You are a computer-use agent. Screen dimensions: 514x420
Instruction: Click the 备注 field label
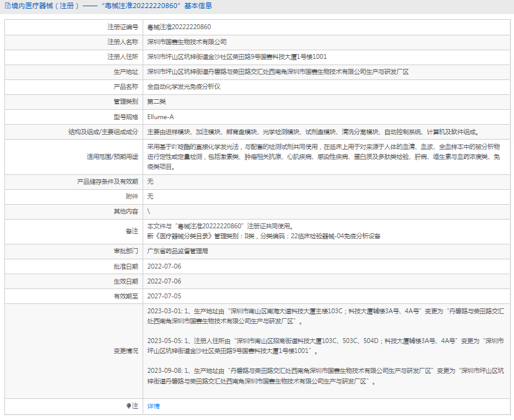point(132,231)
